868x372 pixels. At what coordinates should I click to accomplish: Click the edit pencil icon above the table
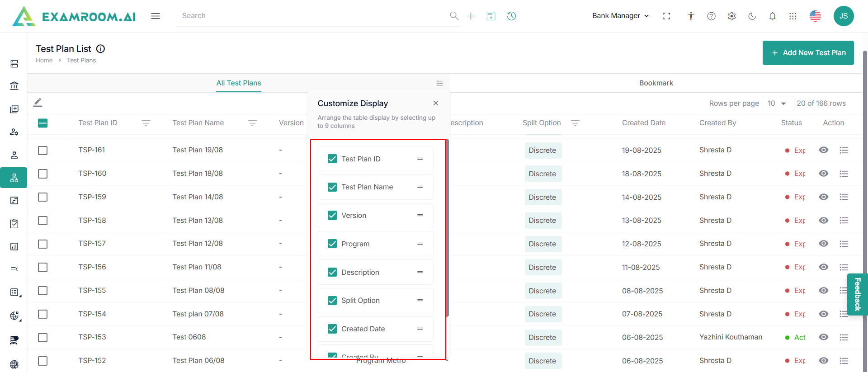point(38,103)
